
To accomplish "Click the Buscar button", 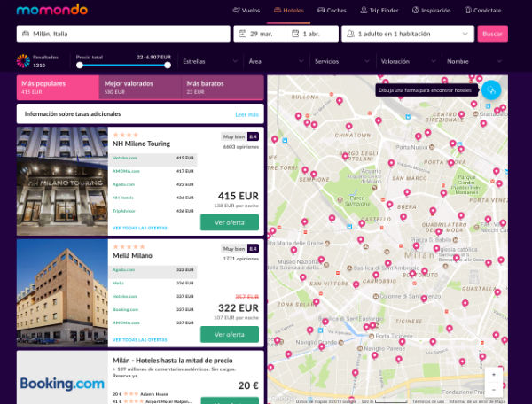I will pos(493,34).
